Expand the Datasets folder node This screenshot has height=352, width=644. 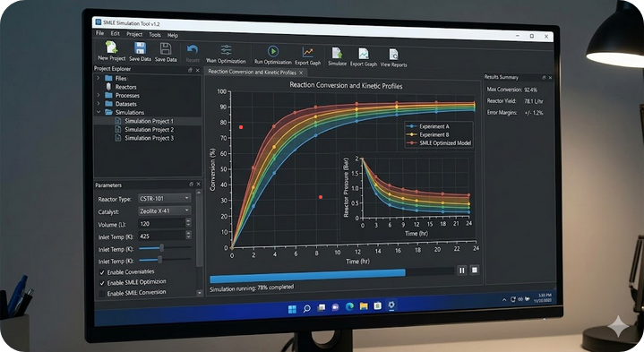(x=99, y=104)
